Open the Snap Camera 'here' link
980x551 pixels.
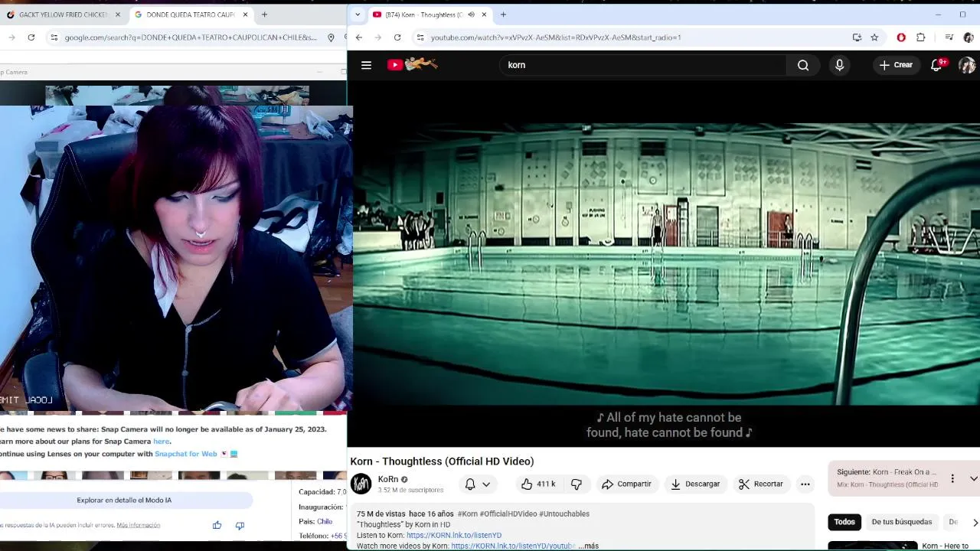coord(161,442)
